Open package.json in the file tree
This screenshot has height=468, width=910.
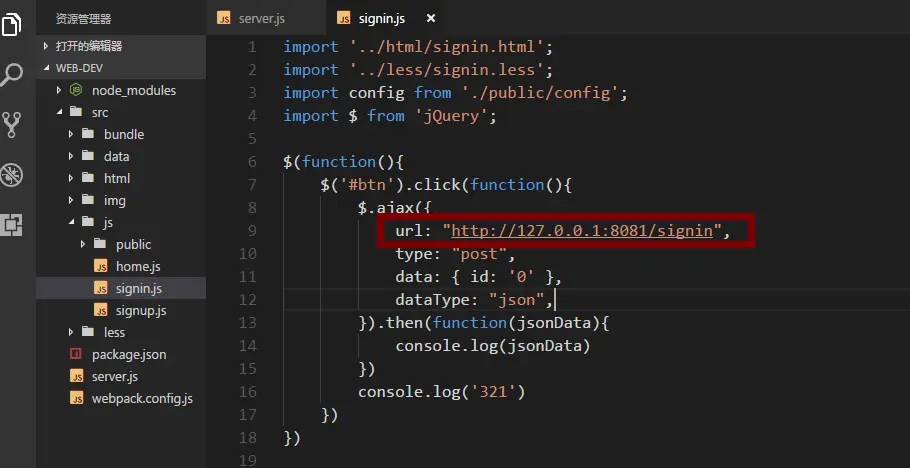(x=121, y=354)
